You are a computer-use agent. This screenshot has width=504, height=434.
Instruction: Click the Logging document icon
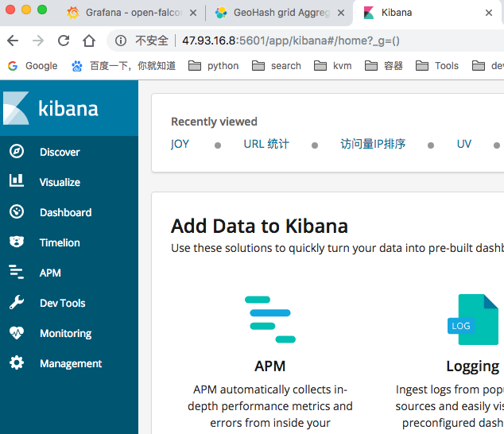pos(474,319)
